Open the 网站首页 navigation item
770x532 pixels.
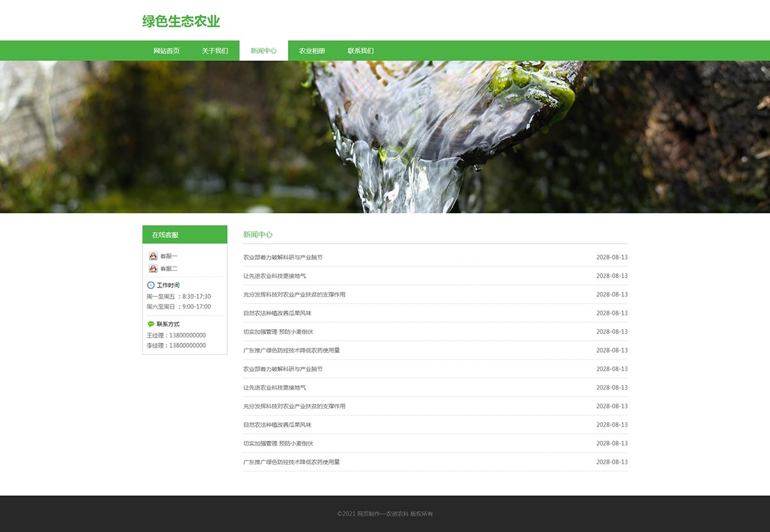[x=166, y=51]
